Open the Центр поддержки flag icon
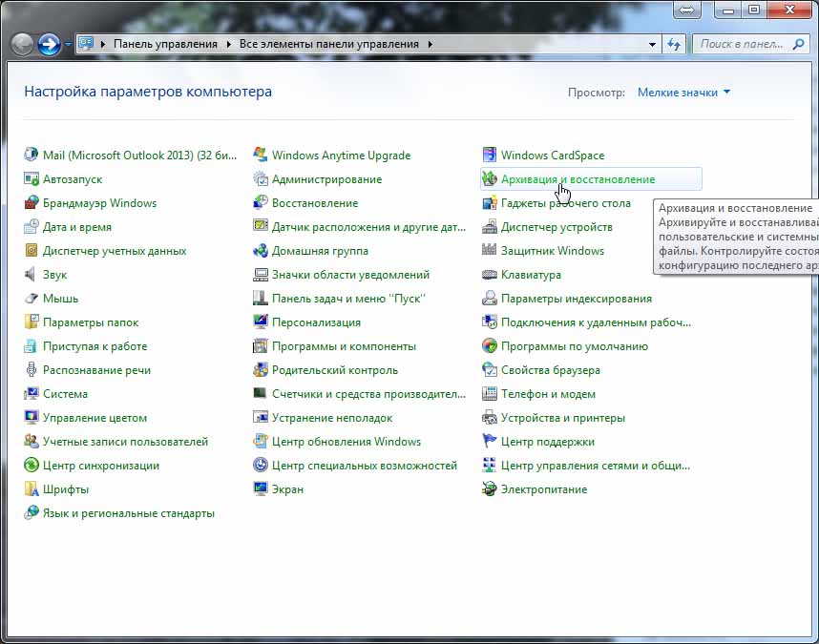 tap(490, 441)
